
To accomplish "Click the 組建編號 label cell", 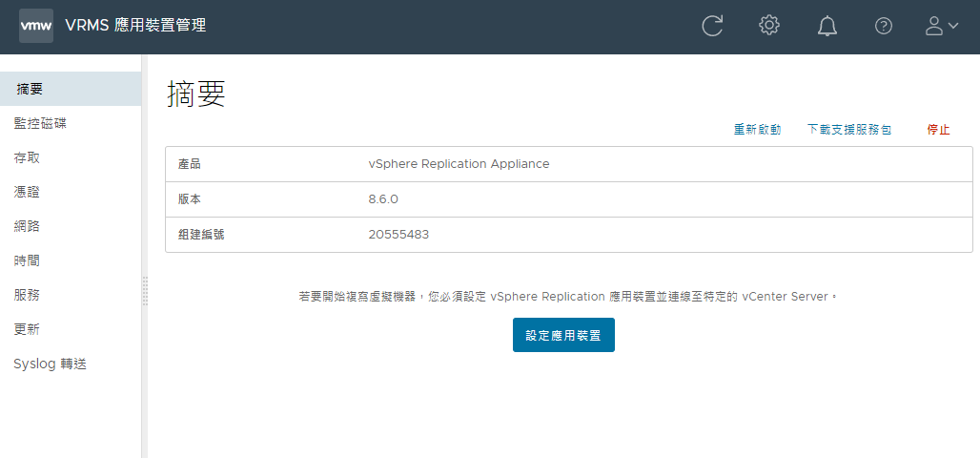I will pyautogui.click(x=201, y=235).
